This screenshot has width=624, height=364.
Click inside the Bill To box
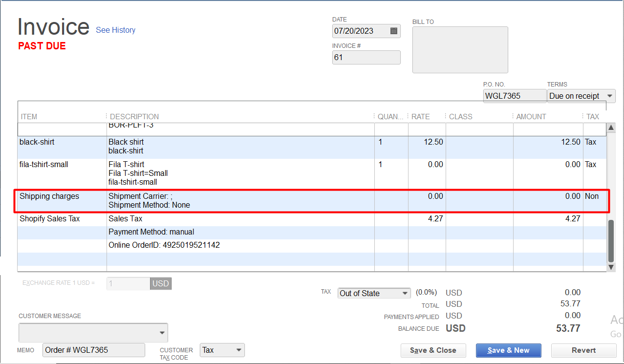460,50
